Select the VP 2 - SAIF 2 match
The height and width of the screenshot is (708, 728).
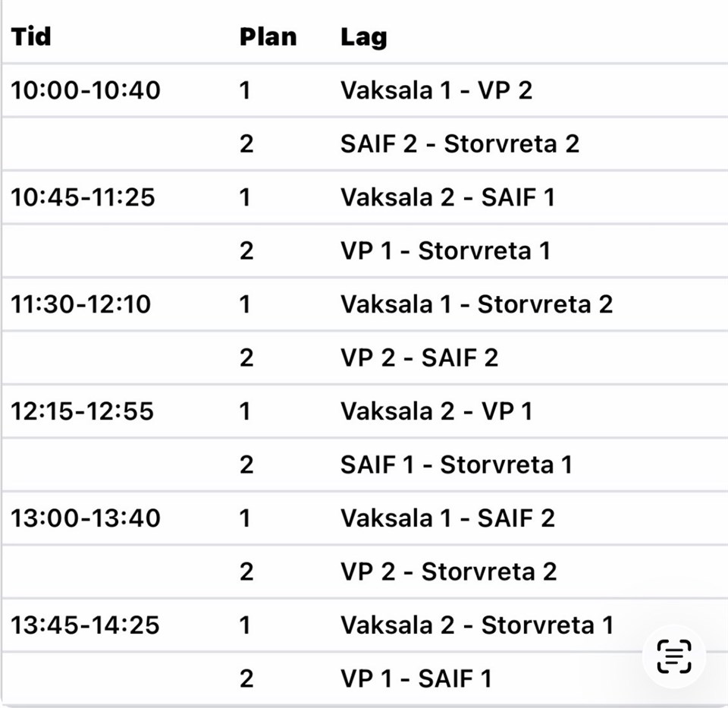pos(419,357)
